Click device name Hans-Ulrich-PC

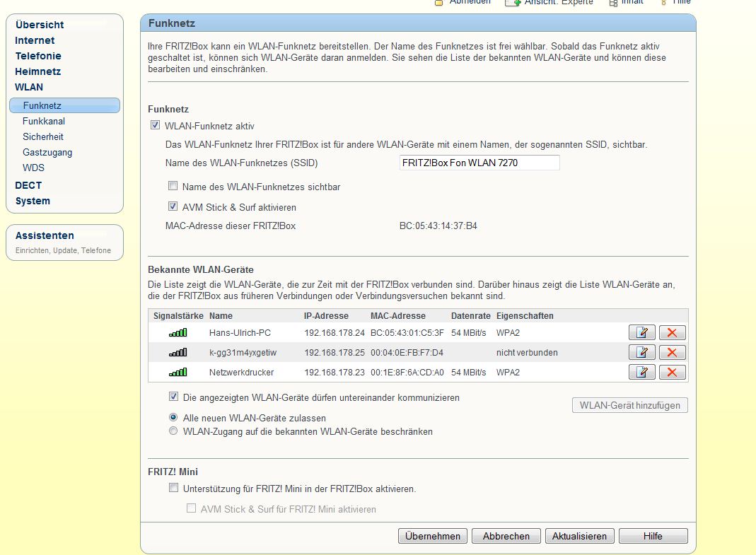pos(240,333)
